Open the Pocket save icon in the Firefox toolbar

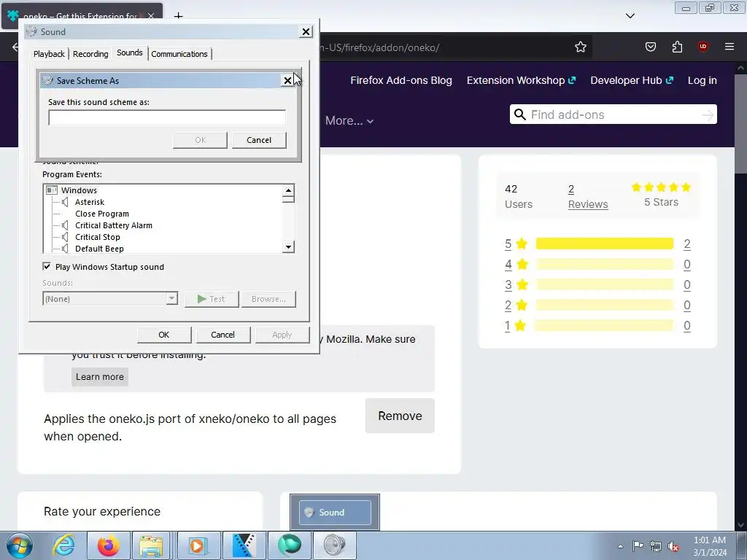tap(650, 47)
